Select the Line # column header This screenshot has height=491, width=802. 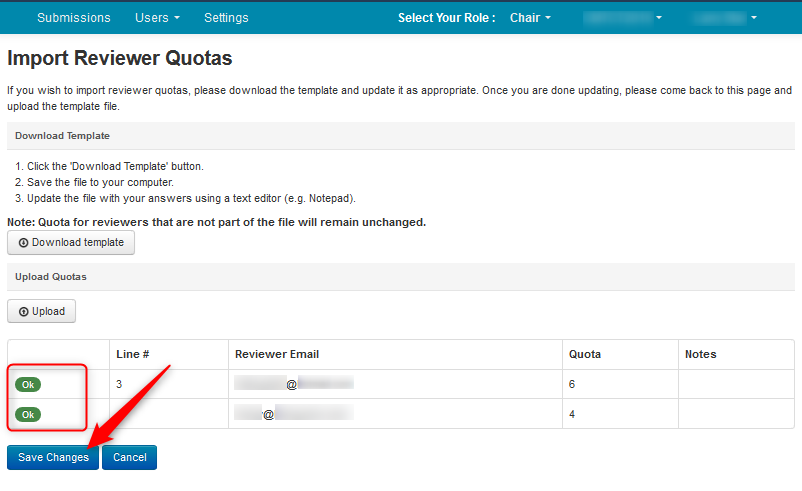coord(133,354)
